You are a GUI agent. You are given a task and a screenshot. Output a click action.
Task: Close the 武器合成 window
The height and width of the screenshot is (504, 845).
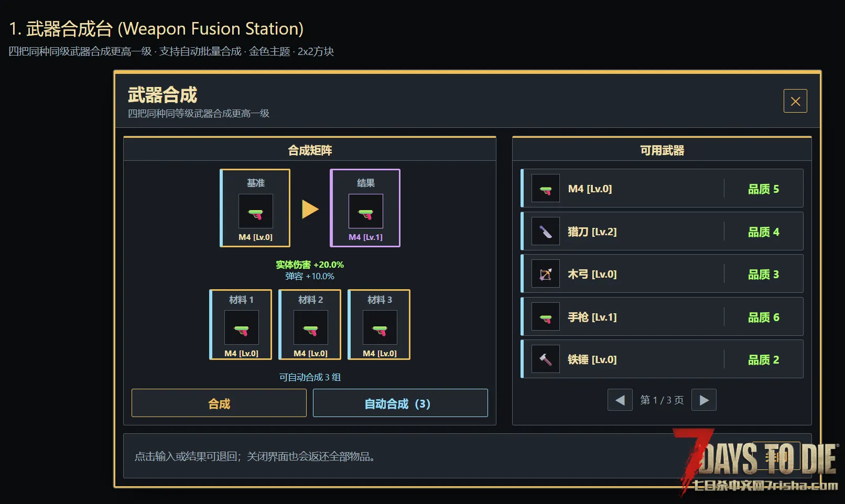(x=795, y=101)
